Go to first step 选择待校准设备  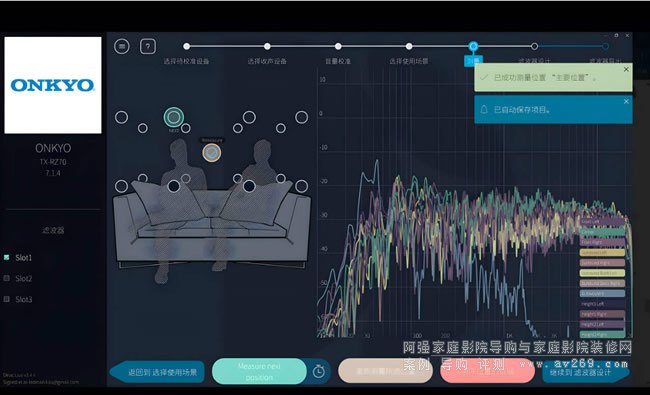pos(187,46)
